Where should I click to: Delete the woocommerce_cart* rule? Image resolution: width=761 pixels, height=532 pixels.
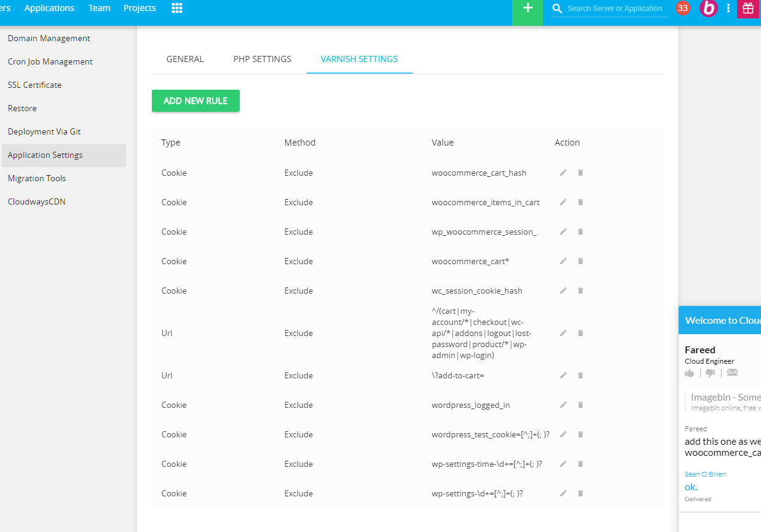pyautogui.click(x=580, y=261)
